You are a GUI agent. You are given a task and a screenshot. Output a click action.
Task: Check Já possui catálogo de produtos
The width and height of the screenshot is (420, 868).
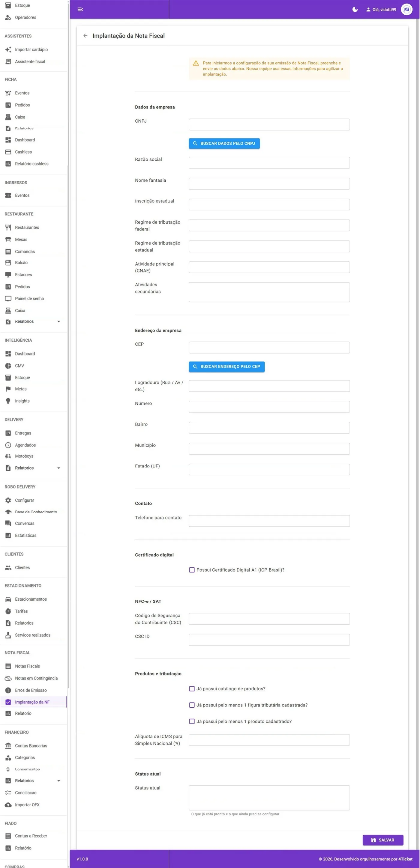[x=192, y=689]
